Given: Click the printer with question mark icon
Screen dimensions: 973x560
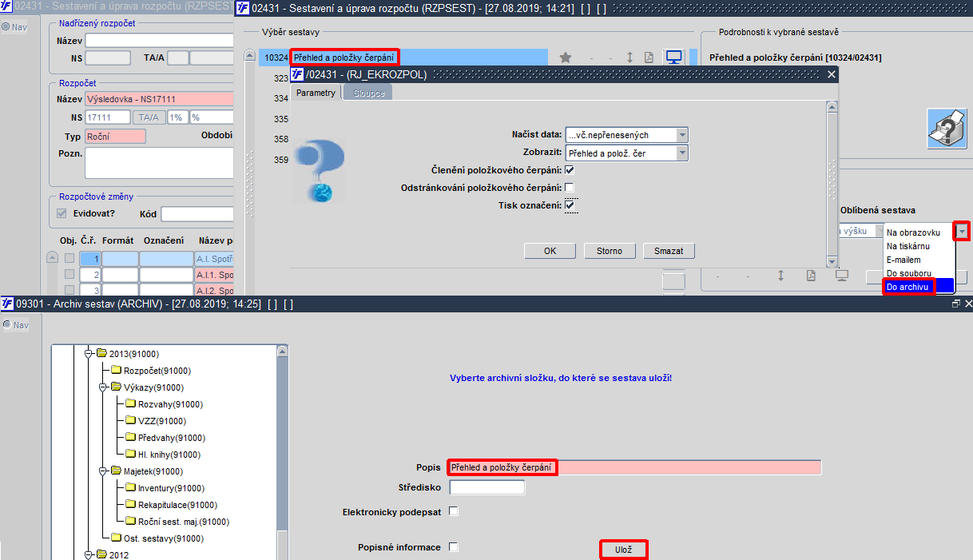Looking at the screenshot, I should click(x=947, y=128).
